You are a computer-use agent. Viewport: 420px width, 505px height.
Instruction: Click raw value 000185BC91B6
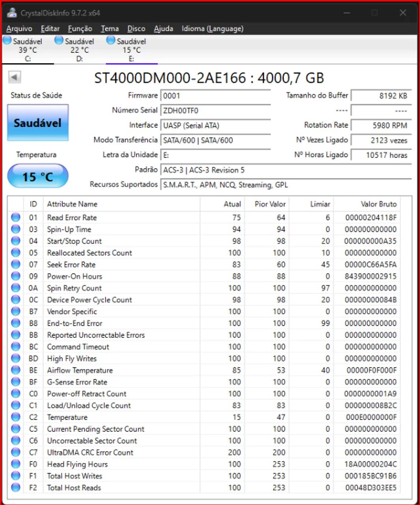[371, 476]
